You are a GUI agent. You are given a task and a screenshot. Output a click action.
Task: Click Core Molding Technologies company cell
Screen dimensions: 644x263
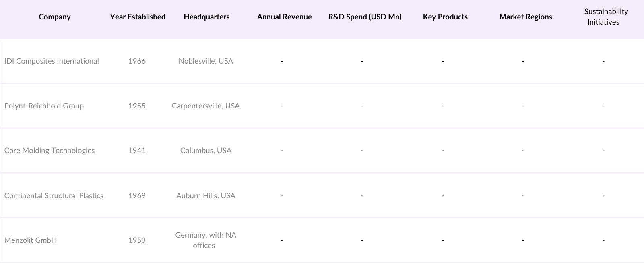click(50, 151)
